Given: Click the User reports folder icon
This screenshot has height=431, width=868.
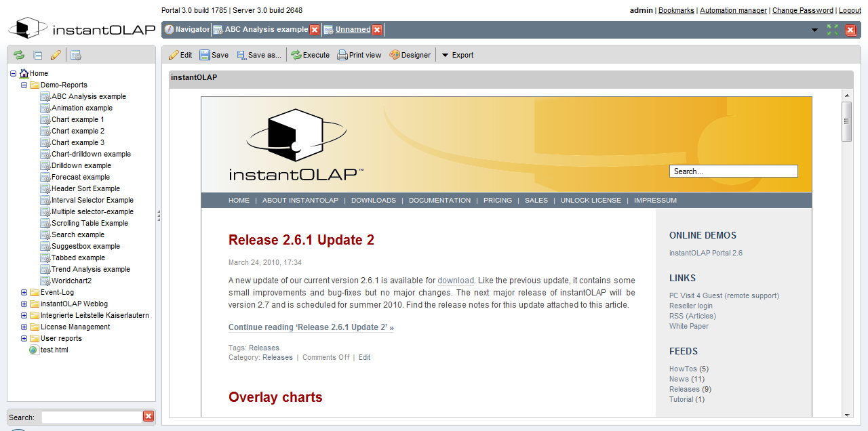Looking at the screenshot, I should tap(35, 338).
